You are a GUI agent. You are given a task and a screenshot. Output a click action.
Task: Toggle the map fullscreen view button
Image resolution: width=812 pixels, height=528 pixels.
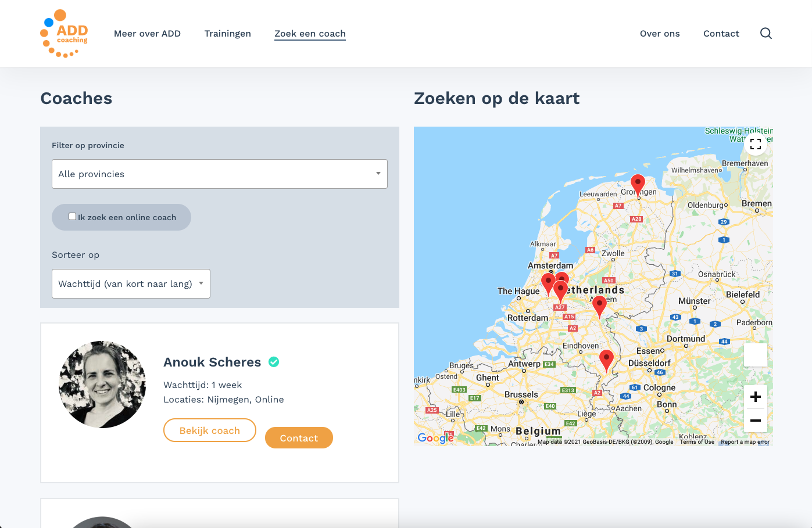pyautogui.click(x=756, y=144)
